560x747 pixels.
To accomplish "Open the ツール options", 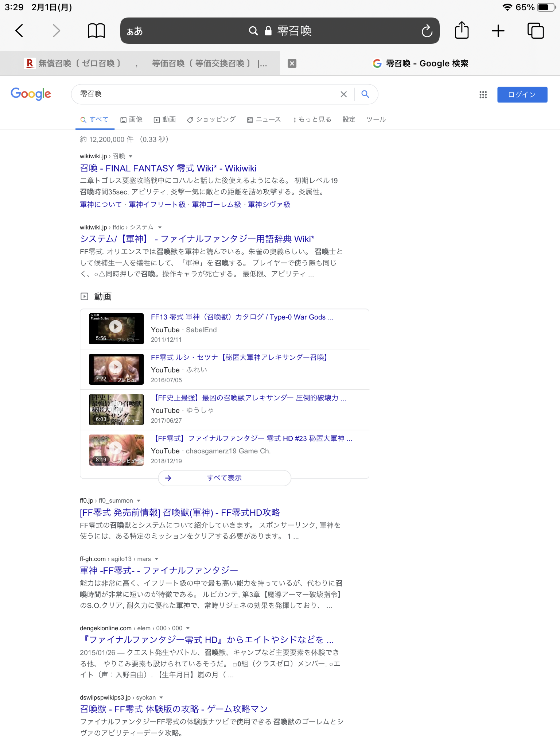I will point(376,120).
